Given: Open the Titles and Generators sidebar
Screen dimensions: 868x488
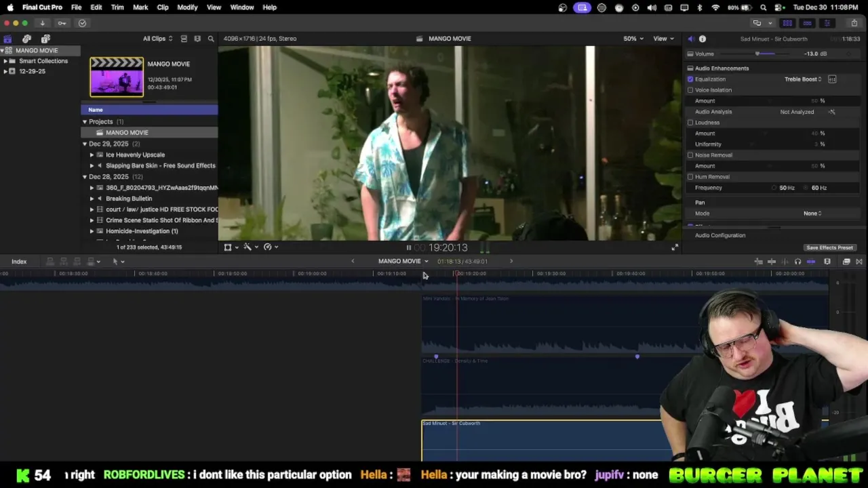Looking at the screenshot, I should pos(45,39).
